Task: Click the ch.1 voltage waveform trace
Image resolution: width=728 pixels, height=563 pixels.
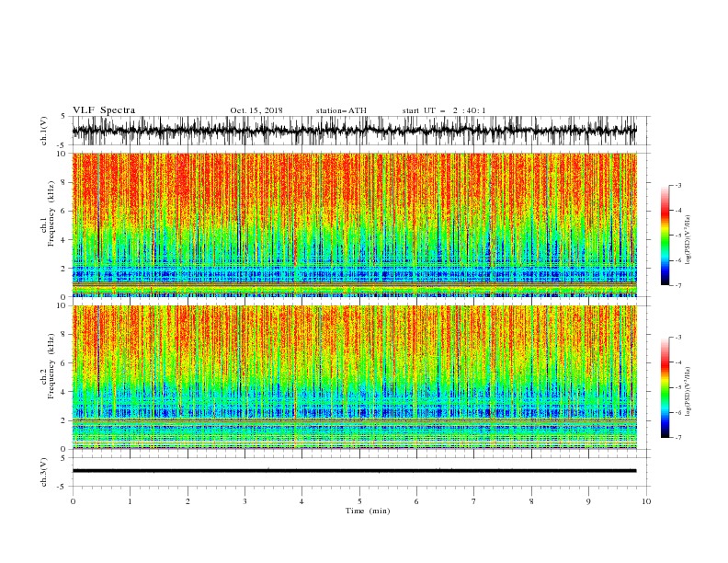Action: pos(354,131)
